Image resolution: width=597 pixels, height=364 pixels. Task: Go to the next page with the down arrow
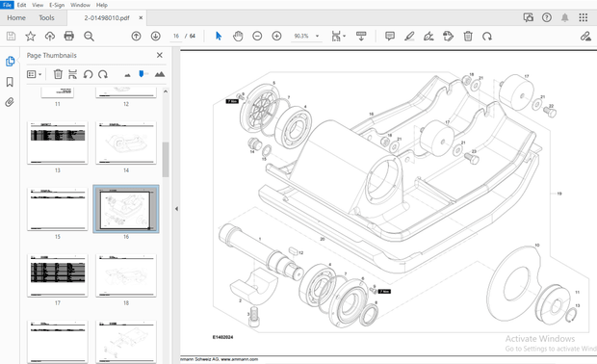tap(155, 37)
